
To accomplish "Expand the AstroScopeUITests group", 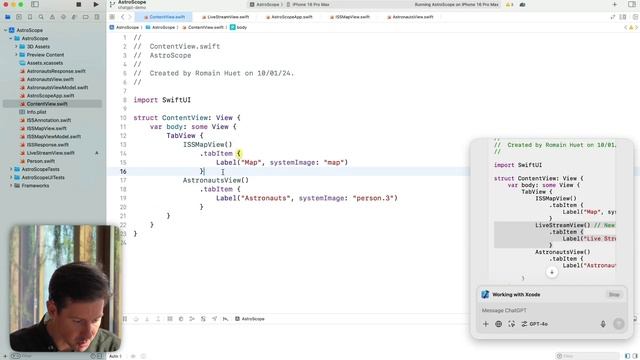I will tap(11, 178).
